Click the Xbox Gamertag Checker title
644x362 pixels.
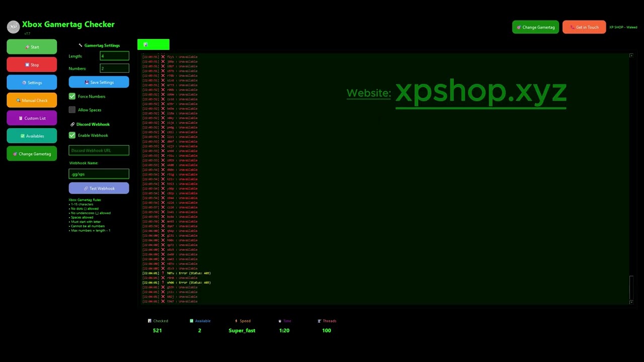[x=68, y=24]
